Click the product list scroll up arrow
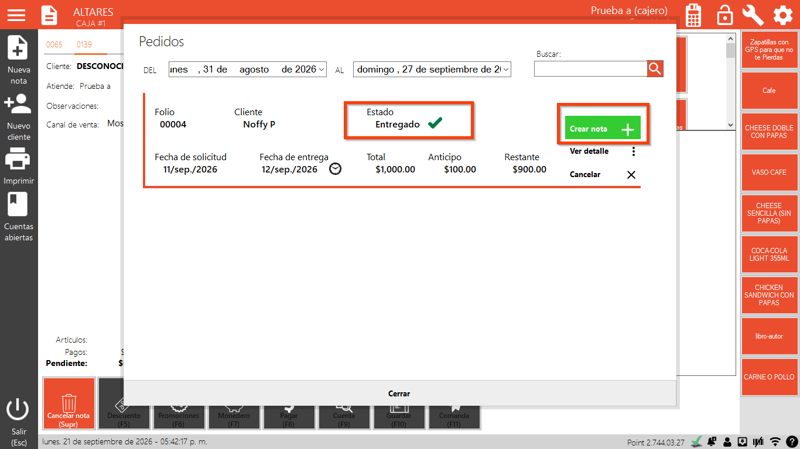The width and height of the screenshot is (800, 449). (x=731, y=39)
